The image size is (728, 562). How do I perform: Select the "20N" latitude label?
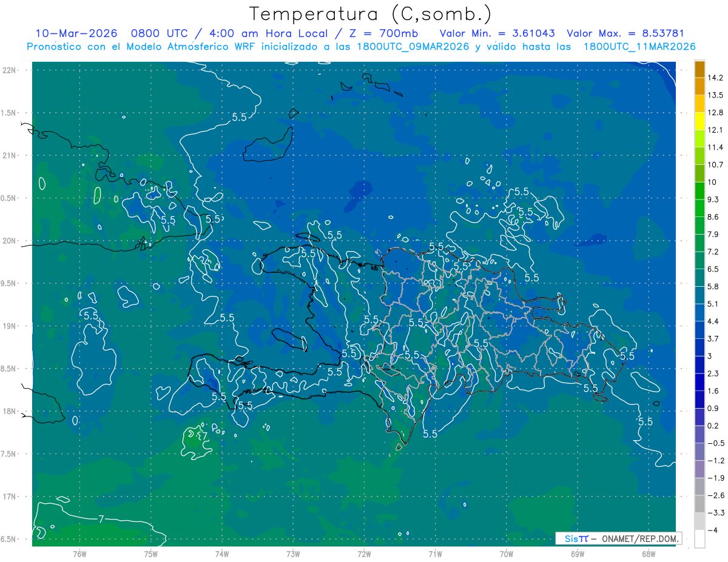(10, 241)
